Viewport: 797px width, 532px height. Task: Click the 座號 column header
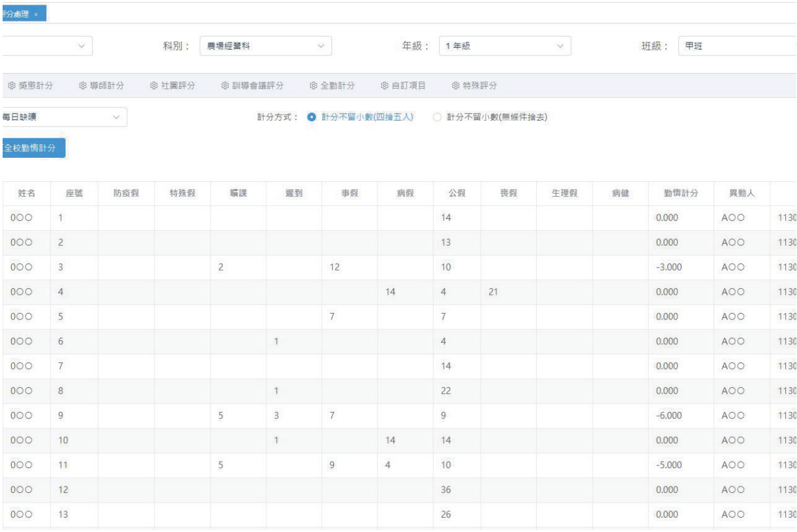click(74, 194)
